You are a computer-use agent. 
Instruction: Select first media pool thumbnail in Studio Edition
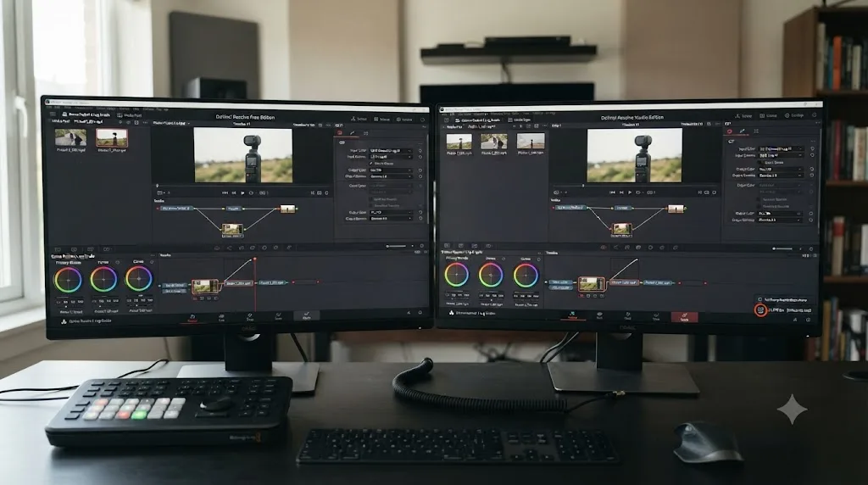pyautogui.click(x=459, y=142)
